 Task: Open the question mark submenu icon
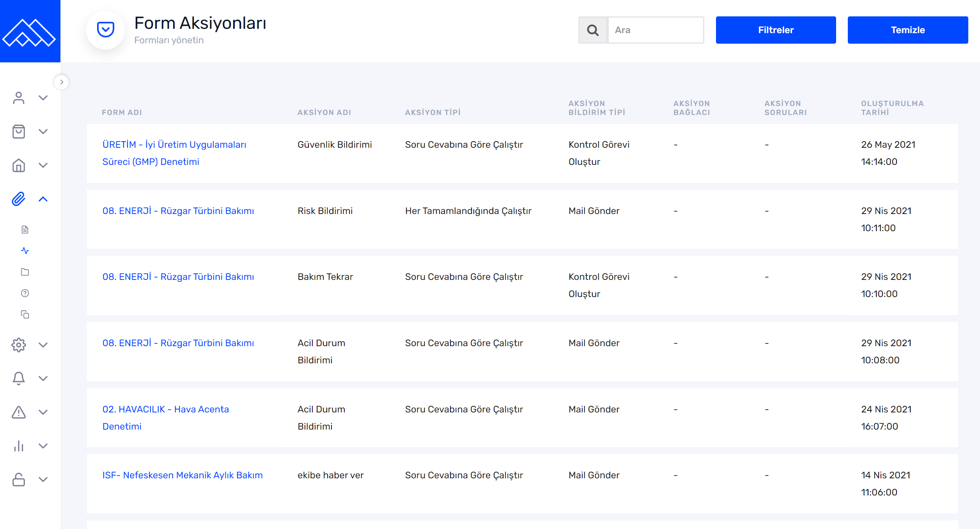click(x=25, y=293)
